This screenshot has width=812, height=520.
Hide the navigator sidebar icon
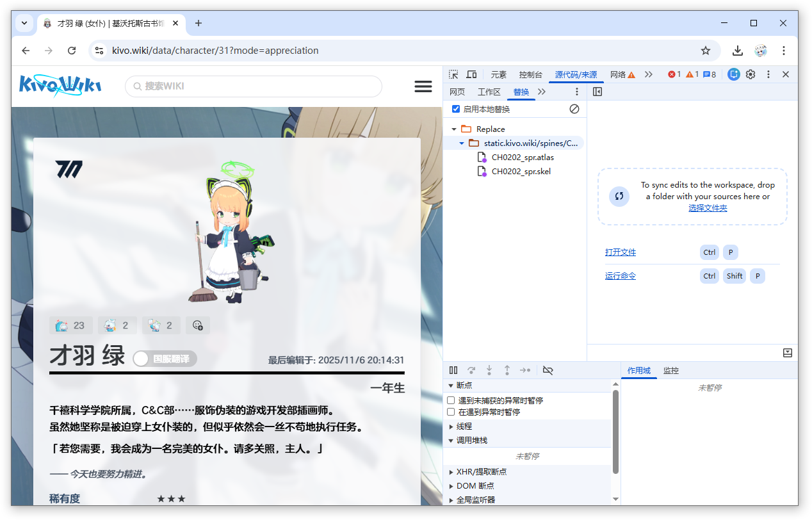point(597,92)
